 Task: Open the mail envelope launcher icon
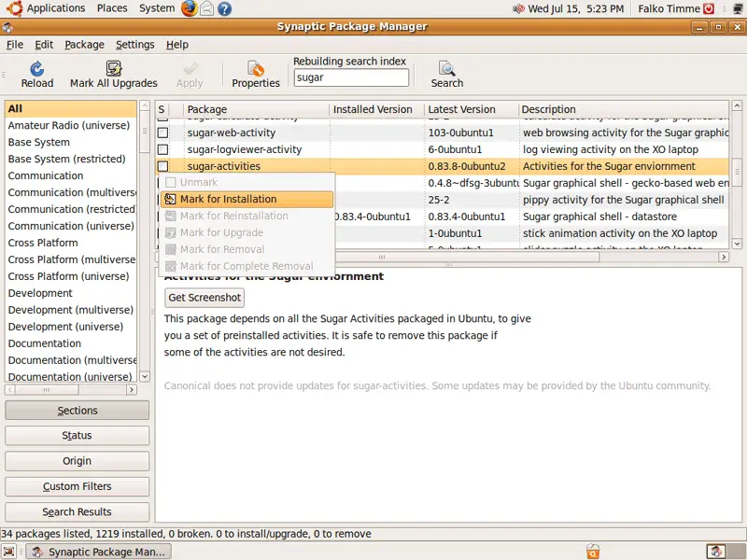206,8
